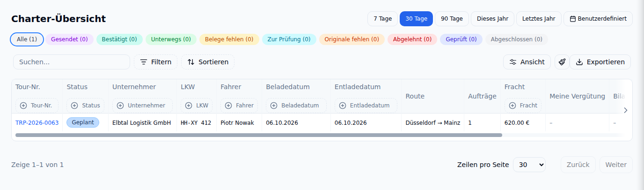
Task: Add Unternehmer column filter
Action: point(142,106)
